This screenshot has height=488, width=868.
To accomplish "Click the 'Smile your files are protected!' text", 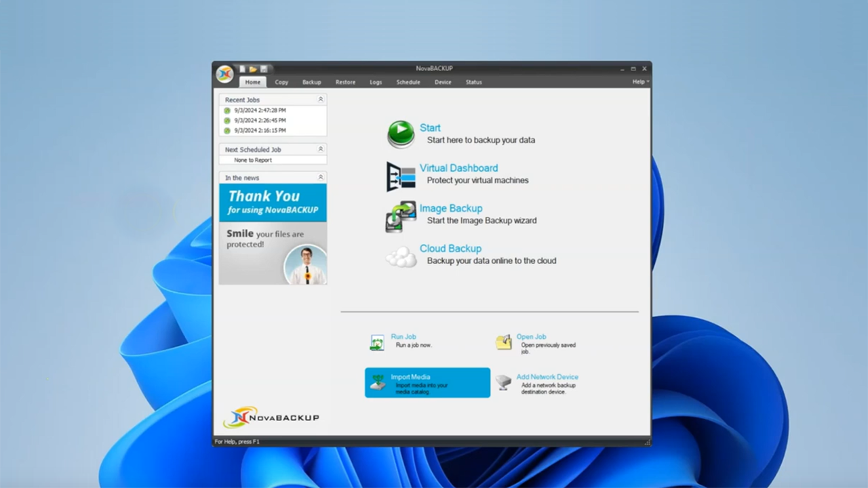I will (265, 239).
